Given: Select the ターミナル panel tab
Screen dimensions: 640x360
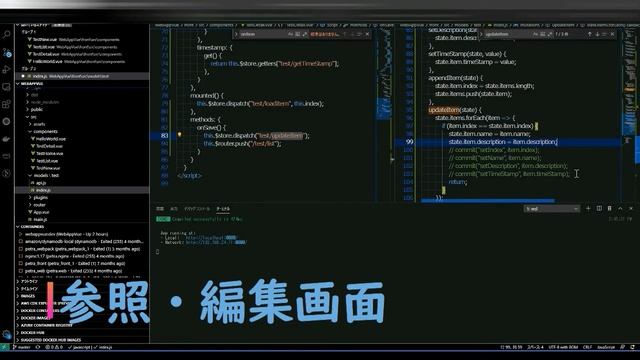Looking at the screenshot, I should tap(223, 209).
